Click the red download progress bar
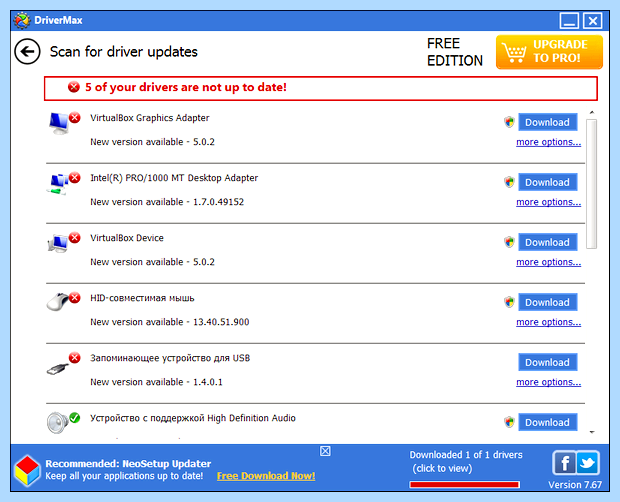The height and width of the screenshot is (502, 620). 465,485
